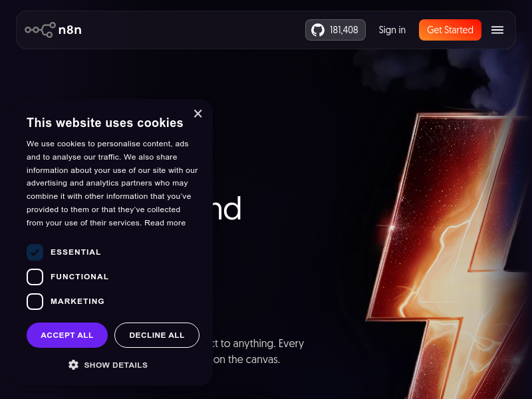
Task: Click the purple Accept All button
Action: 67,335
